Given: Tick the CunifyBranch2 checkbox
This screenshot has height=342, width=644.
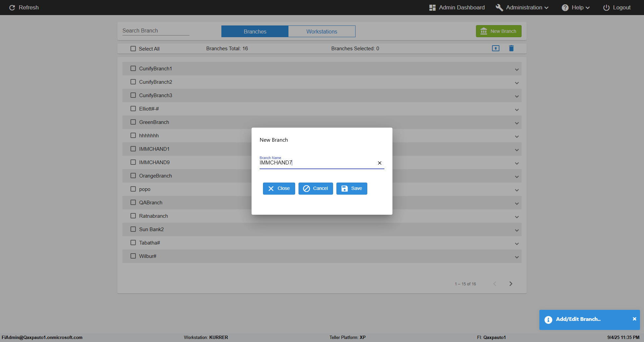Looking at the screenshot, I should tap(133, 82).
